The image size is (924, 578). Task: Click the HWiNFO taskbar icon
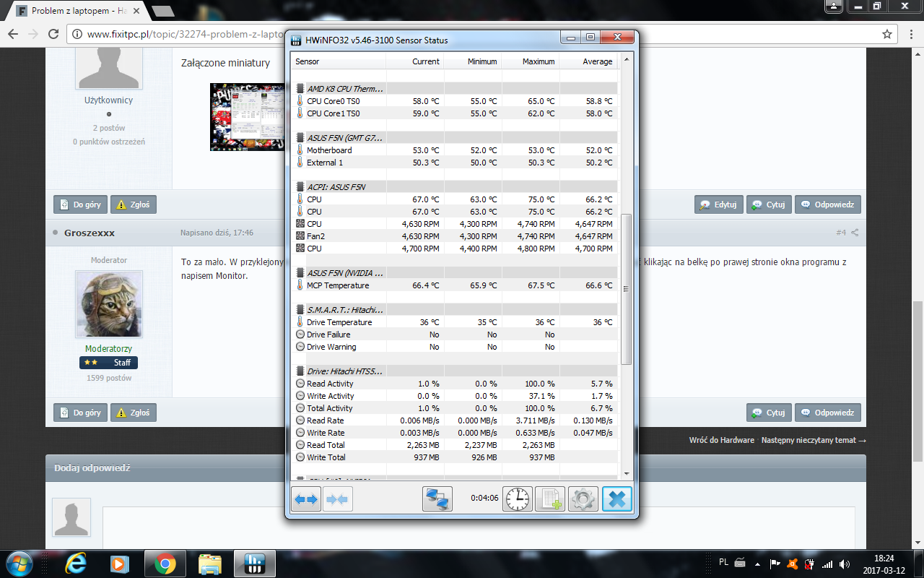[x=254, y=564]
